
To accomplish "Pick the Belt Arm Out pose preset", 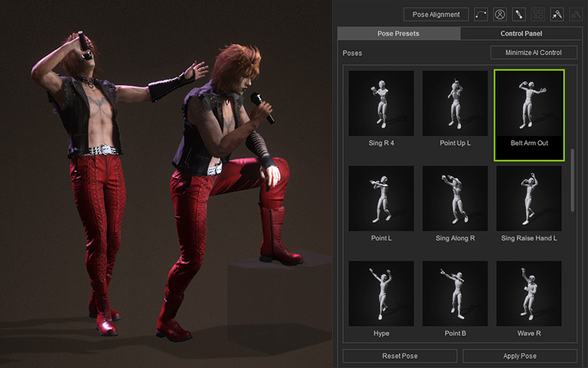I will tap(529, 103).
